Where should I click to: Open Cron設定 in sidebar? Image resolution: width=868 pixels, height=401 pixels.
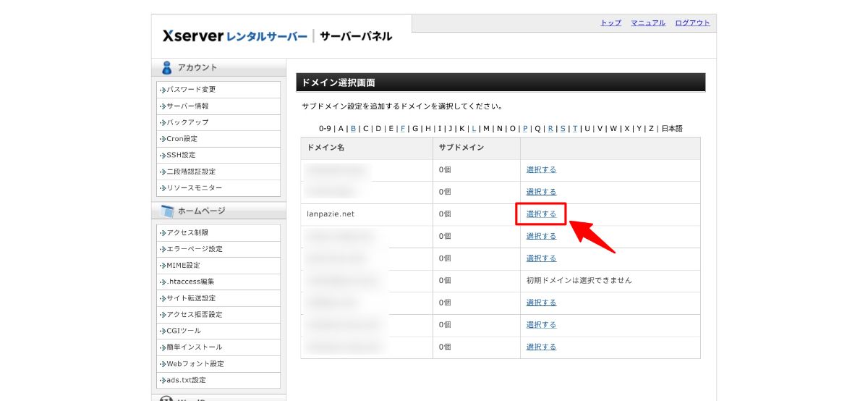click(x=182, y=139)
